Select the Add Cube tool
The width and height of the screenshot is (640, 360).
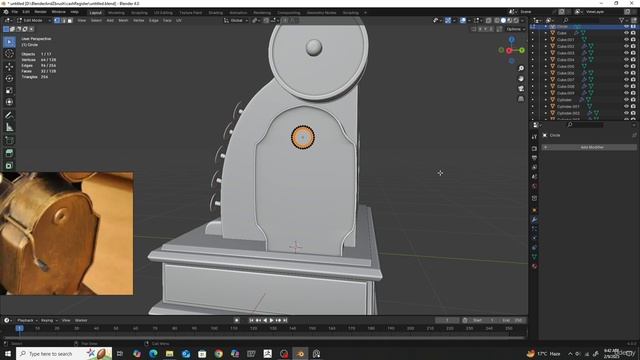point(9,141)
